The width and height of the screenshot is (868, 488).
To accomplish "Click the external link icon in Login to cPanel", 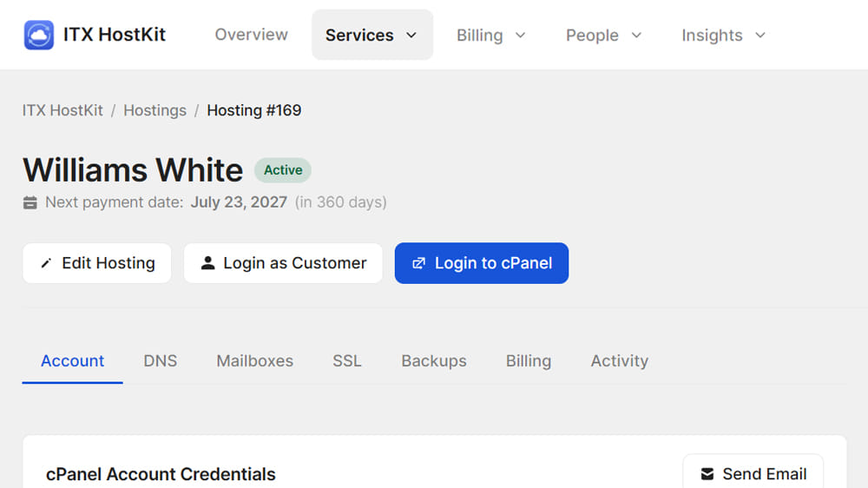I will pos(418,263).
